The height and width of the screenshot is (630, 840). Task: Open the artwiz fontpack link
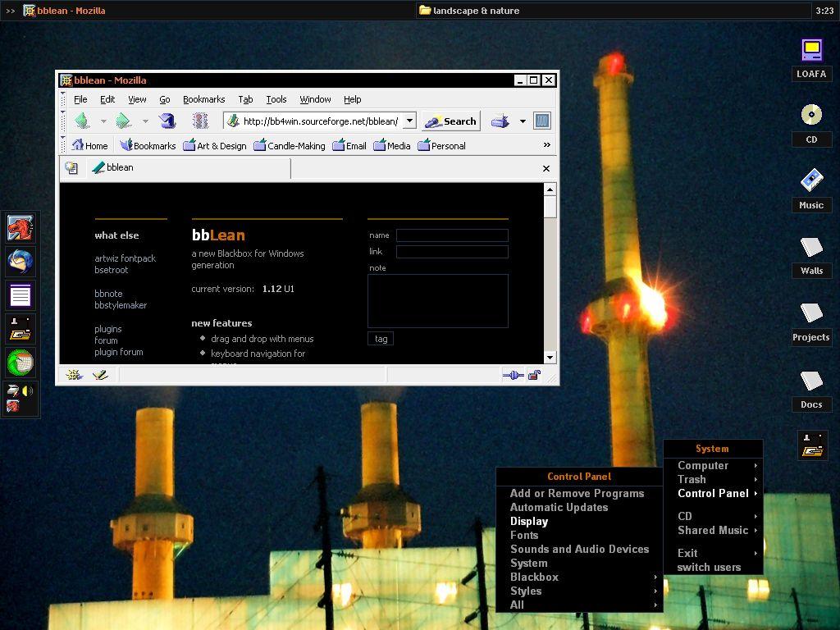(126, 258)
